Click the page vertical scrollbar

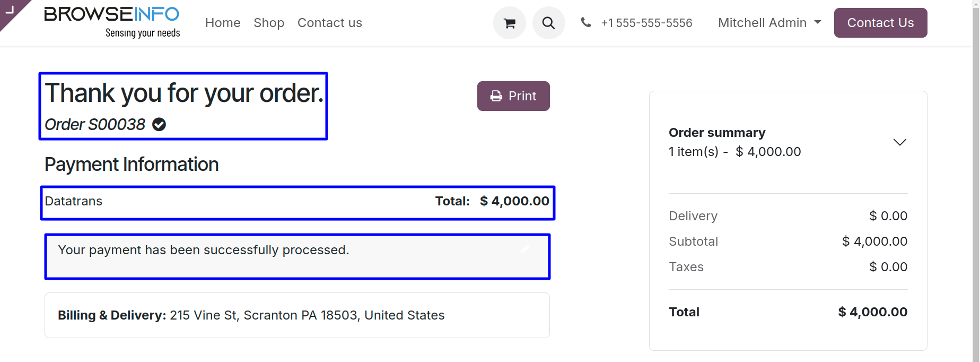click(976, 181)
